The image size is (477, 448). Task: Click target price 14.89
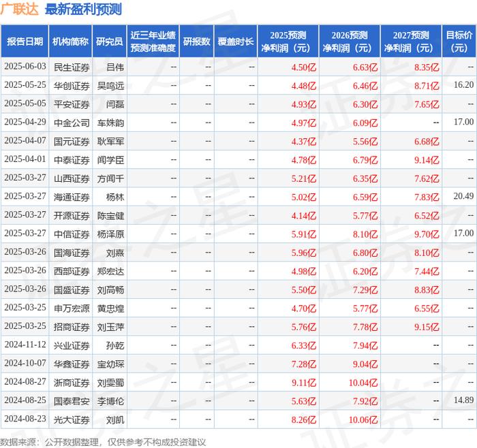(x=463, y=400)
